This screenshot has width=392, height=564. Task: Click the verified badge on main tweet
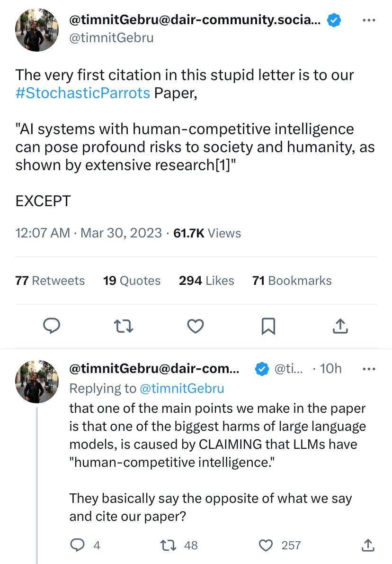point(334,20)
